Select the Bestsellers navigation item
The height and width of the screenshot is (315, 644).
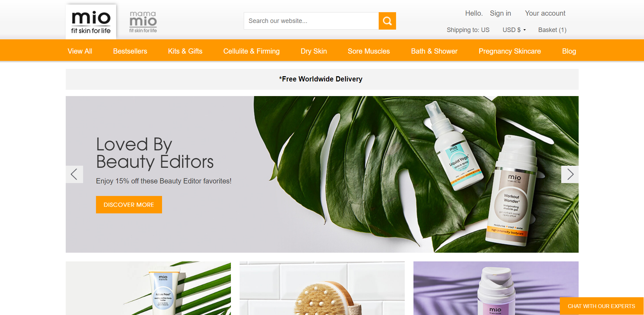pyautogui.click(x=130, y=51)
